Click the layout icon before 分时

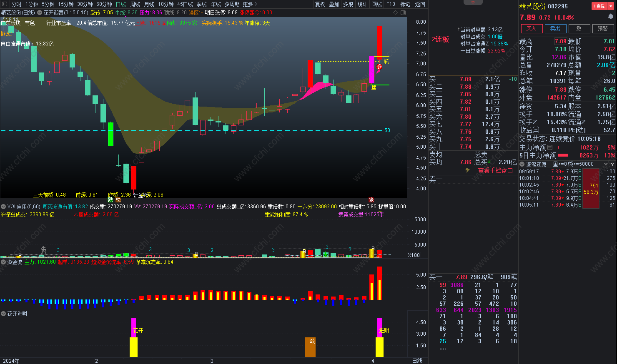(x=5, y=4)
